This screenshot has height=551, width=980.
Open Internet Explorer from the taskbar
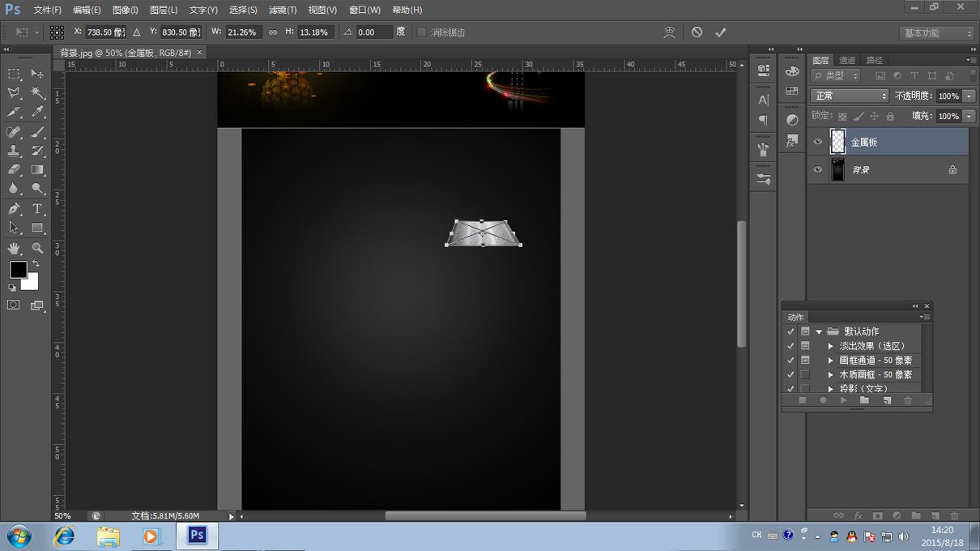pos(64,536)
